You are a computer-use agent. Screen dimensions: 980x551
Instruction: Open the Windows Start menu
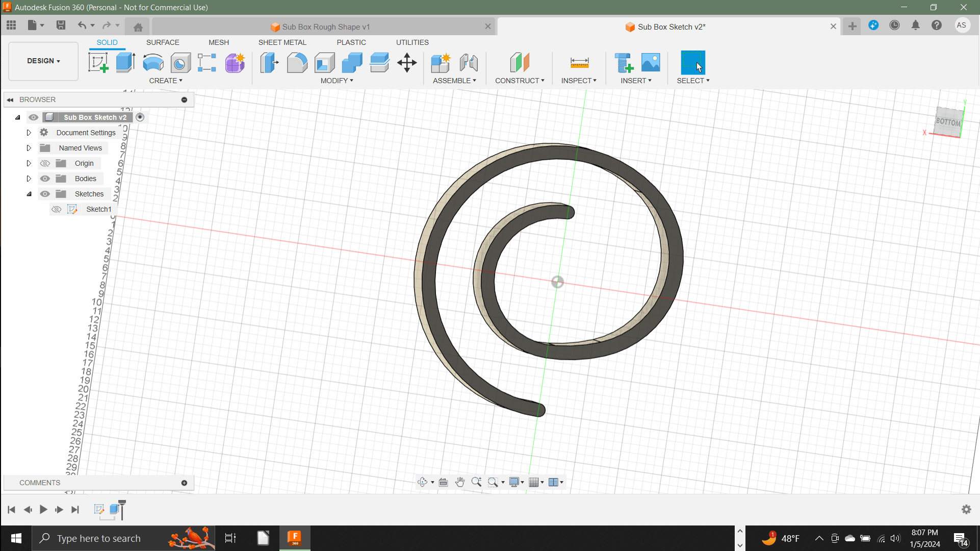pyautogui.click(x=16, y=538)
